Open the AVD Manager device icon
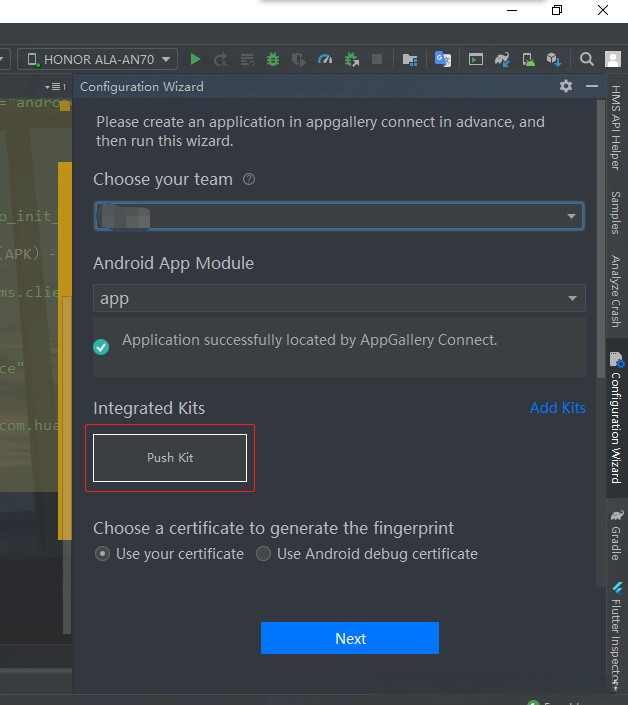The height and width of the screenshot is (705, 628). point(528,59)
